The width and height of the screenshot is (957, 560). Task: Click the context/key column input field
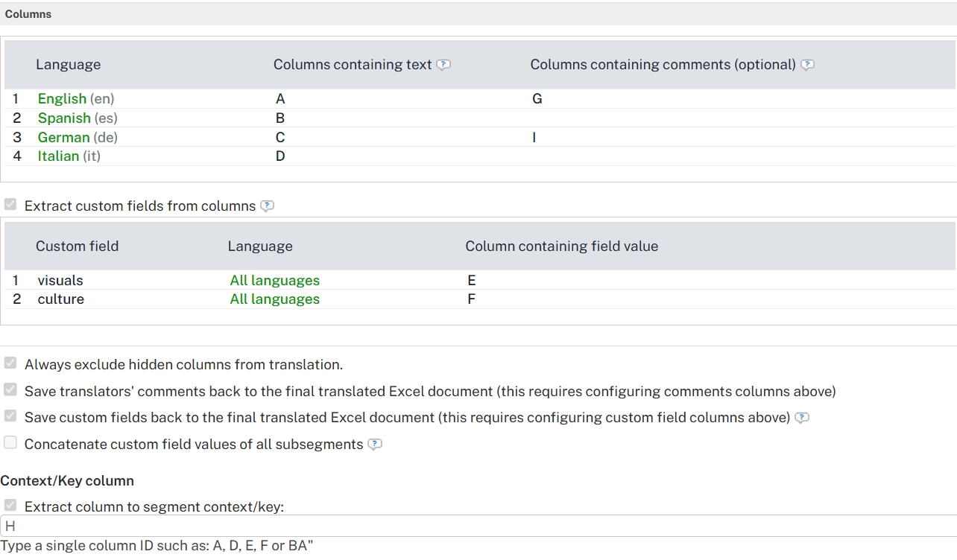click(477, 526)
